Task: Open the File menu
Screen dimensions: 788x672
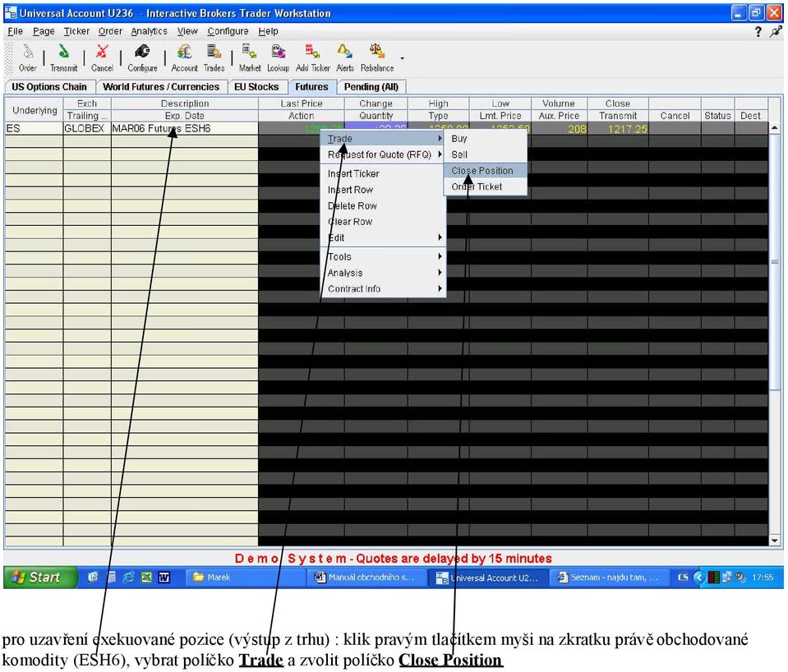Action: 15,31
